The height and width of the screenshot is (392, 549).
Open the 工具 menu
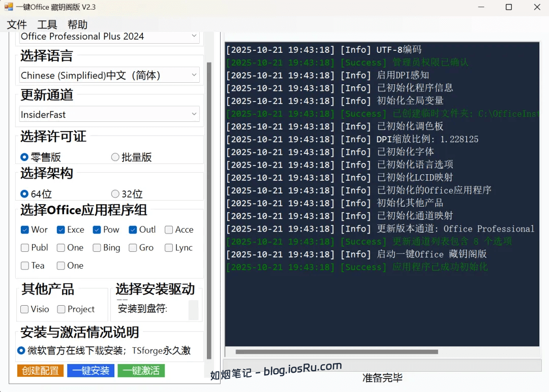point(47,25)
